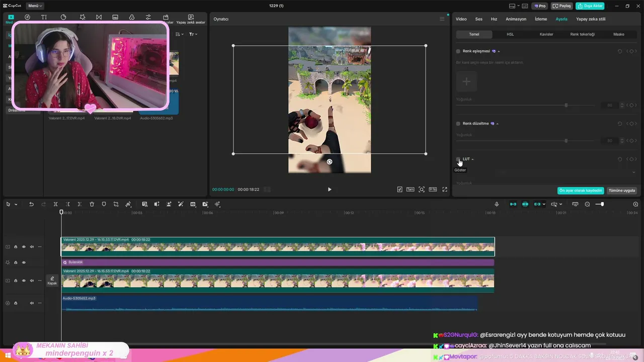Hide the Bulanıklık effect track eye

point(24,262)
